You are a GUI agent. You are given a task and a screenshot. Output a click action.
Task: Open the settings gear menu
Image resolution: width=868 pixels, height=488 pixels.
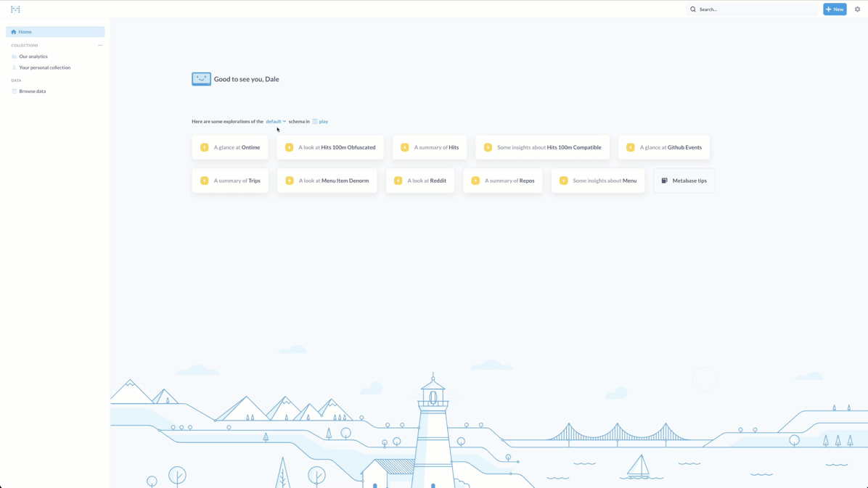click(857, 9)
